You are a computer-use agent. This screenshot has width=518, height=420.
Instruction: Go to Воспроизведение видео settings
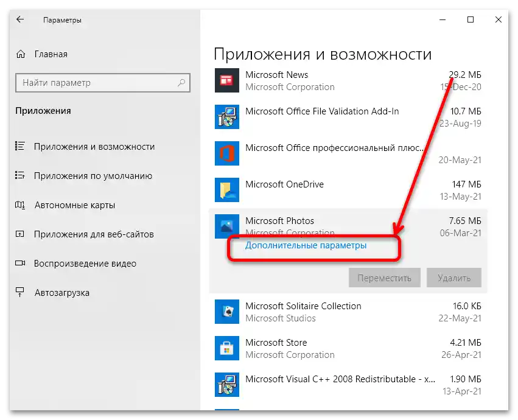pyautogui.click(x=85, y=264)
